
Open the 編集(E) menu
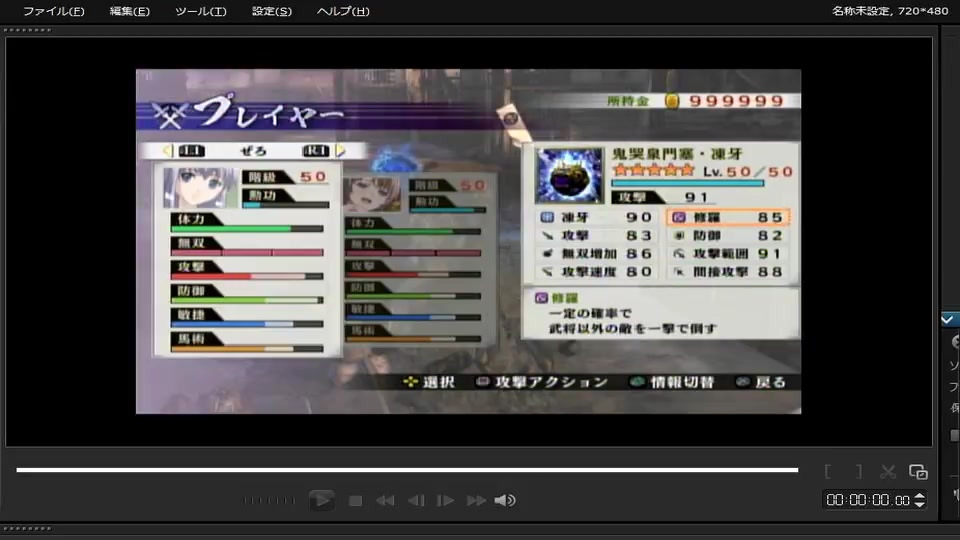point(129,11)
